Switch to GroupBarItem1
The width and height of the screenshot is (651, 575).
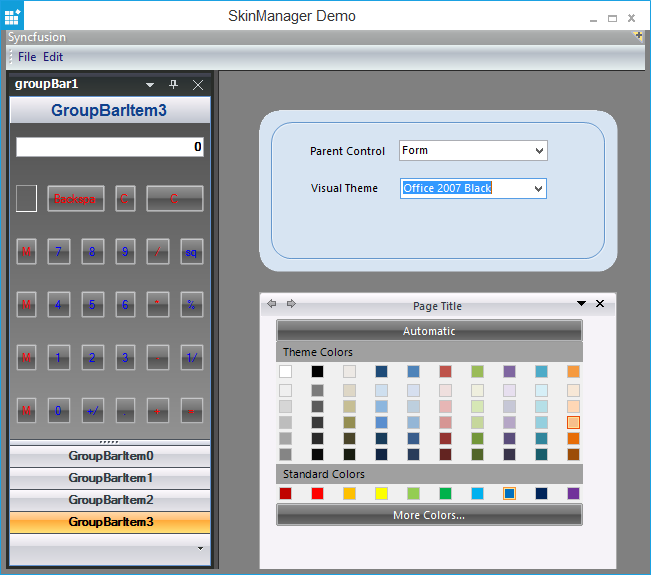110,478
